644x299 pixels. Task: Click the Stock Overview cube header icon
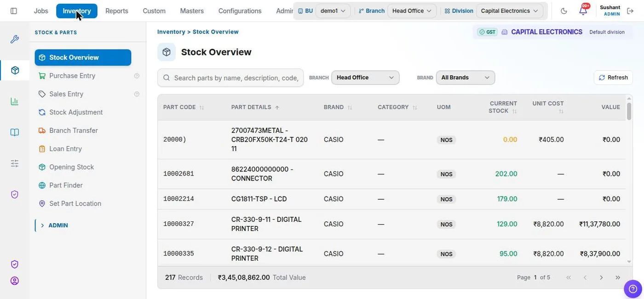(x=167, y=52)
